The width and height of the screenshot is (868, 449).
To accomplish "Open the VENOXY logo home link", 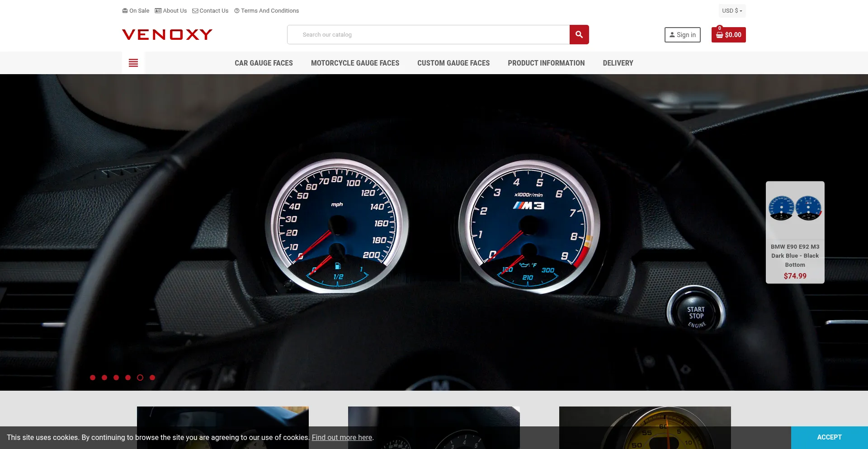I will point(167,34).
